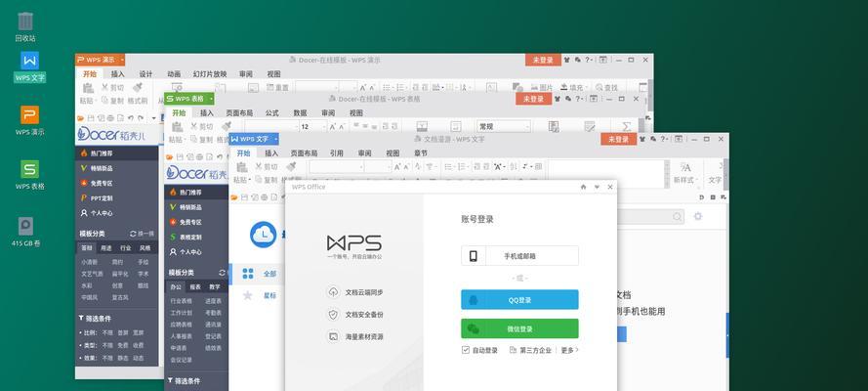
Task: Select 全部 in the WPS 文字 cloud list
Action: coord(259,274)
